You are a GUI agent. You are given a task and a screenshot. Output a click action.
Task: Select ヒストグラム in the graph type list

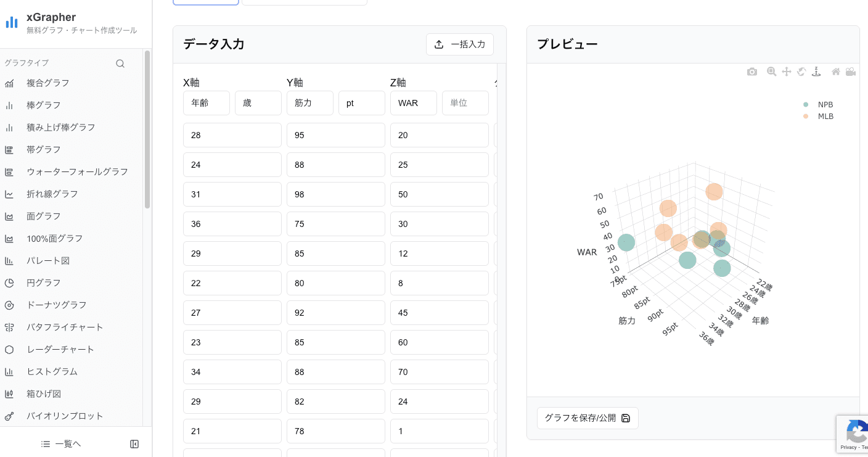[x=51, y=371]
